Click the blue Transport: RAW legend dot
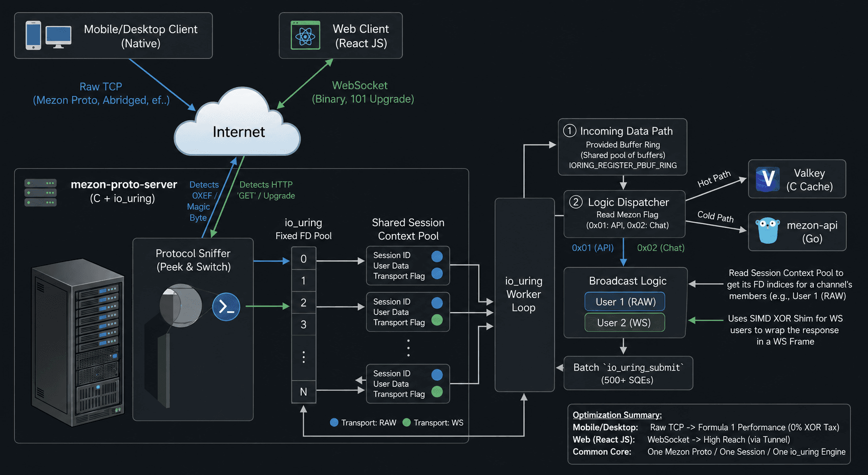 (x=334, y=422)
